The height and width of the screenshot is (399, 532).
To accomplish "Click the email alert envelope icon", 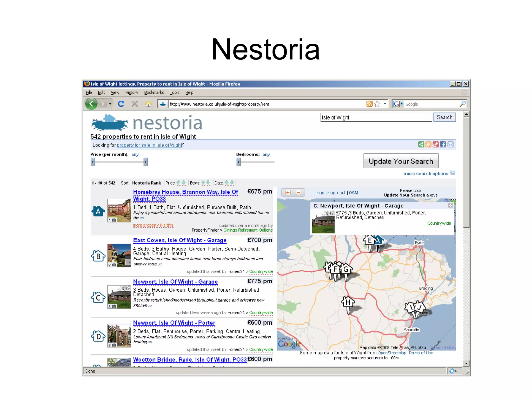I will pos(450,145).
